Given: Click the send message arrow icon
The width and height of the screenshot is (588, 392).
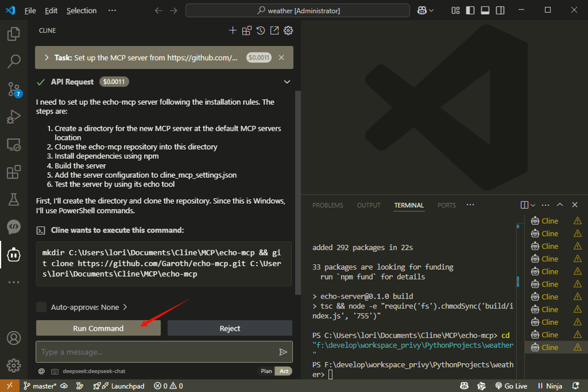Looking at the screenshot, I should tap(283, 352).
